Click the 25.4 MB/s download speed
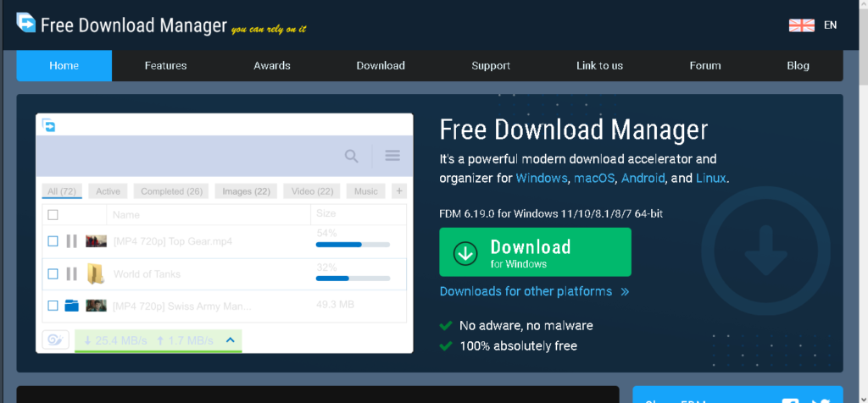Viewport: 868px width, 403px height. [x=115, y=340]
